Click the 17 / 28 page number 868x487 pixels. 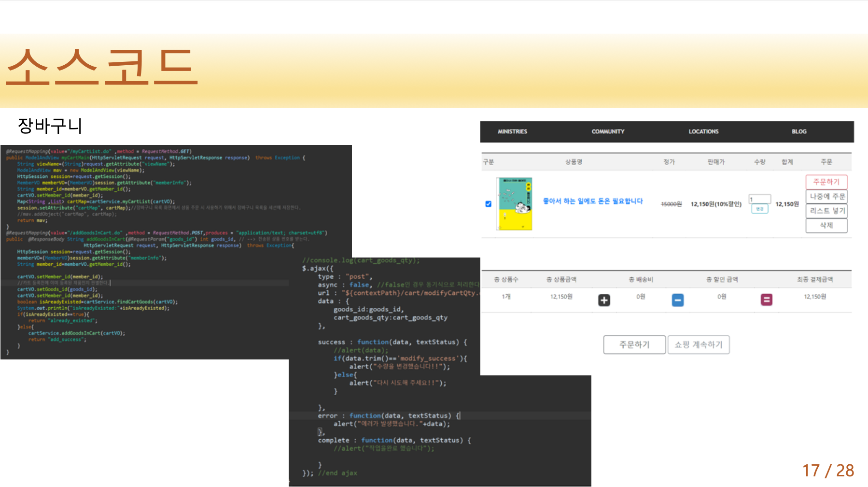pos(828,470)
